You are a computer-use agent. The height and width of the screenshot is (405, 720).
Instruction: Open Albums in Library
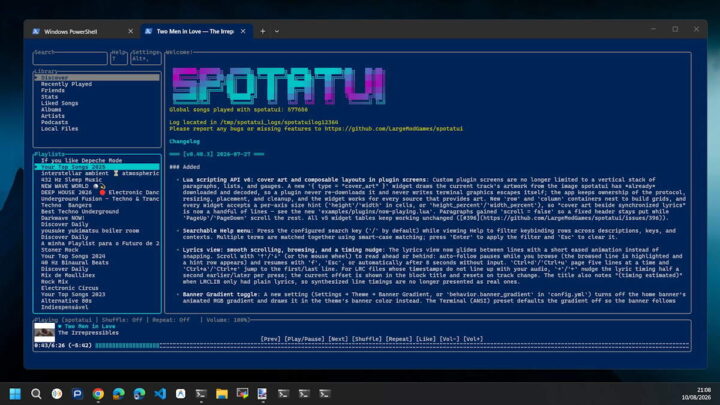(x=51, y=110)
